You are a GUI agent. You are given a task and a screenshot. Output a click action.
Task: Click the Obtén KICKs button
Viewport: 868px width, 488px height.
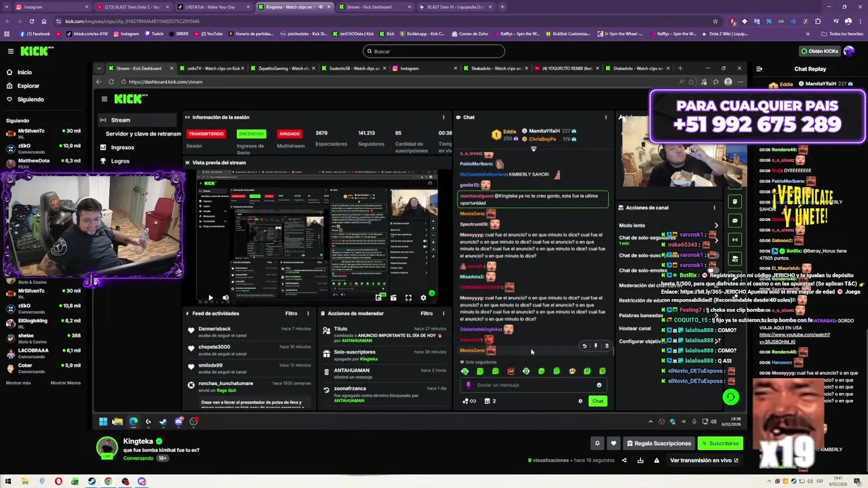click(820, 52)
